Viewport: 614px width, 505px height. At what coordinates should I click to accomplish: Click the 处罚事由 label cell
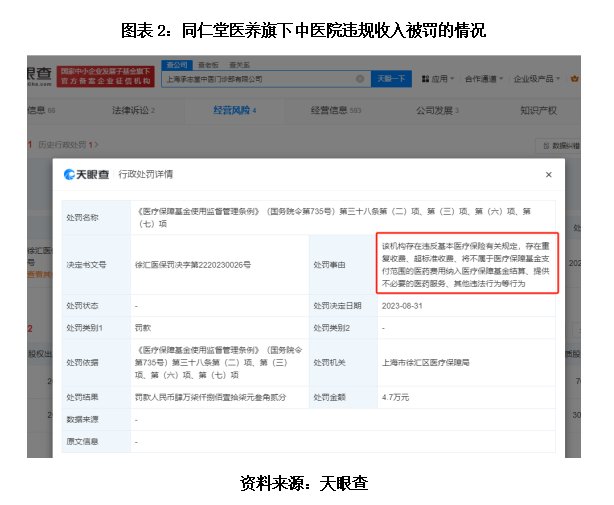click(343, 265)
